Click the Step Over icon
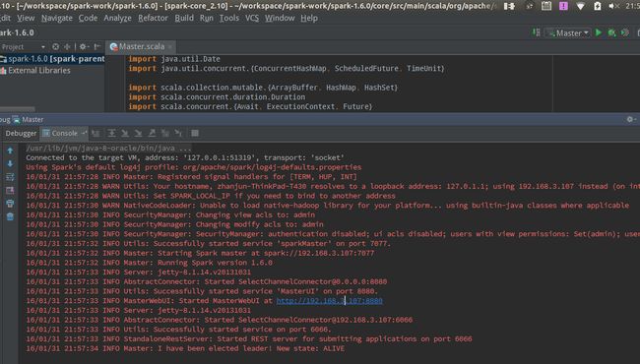 [111, 133]
